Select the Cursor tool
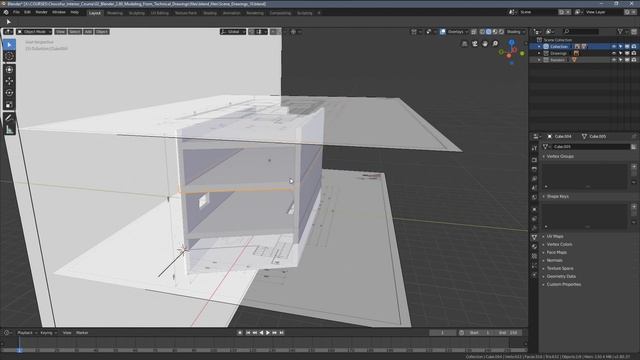640x360 pixels. (x=9, y=56)
